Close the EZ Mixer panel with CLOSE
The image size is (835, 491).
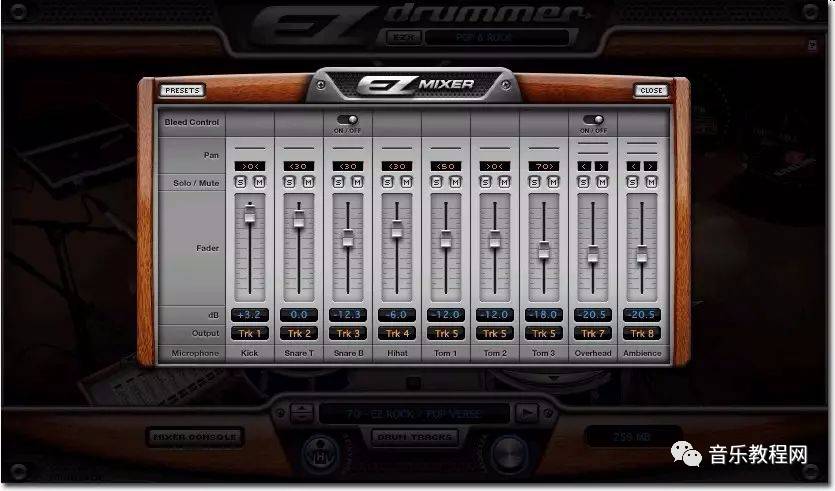click(x=651, y=91)
